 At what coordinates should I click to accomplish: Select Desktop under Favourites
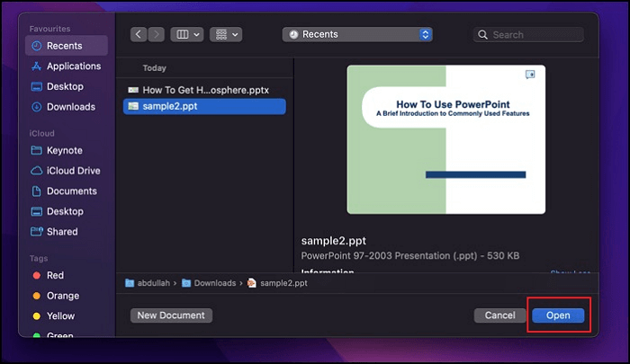pyautogui.click(x=67, y=86)
